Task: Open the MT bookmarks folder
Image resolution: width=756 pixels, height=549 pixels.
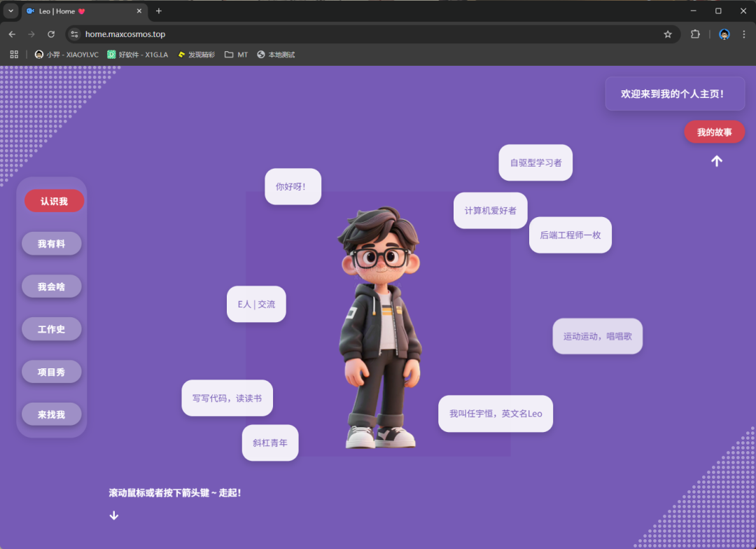Action: [236, 55]
